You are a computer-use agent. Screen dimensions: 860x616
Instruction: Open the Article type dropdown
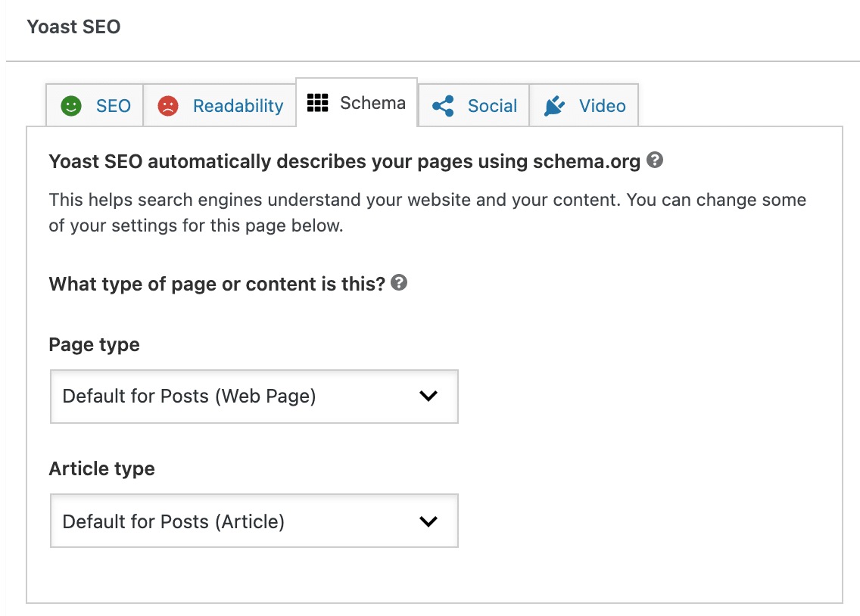click(254, 521)
